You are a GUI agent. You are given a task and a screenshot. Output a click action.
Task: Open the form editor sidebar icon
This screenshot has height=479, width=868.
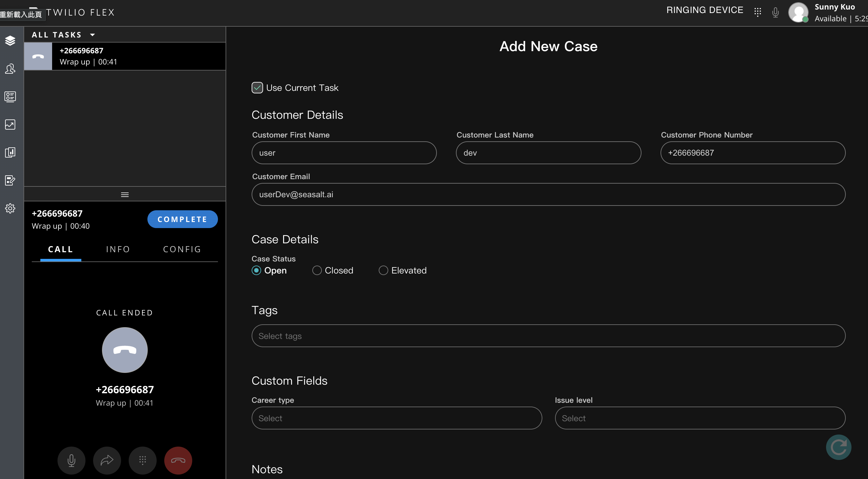click(x=10, y=180)
